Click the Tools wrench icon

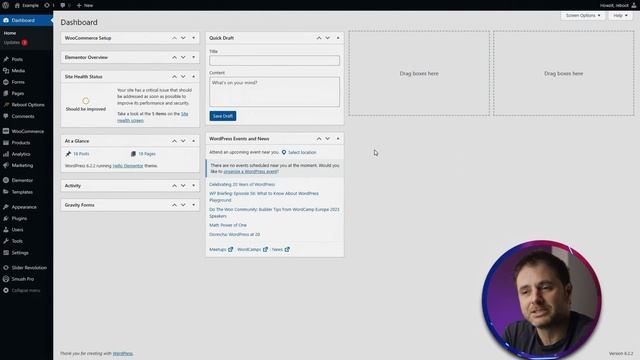[6, 241]
